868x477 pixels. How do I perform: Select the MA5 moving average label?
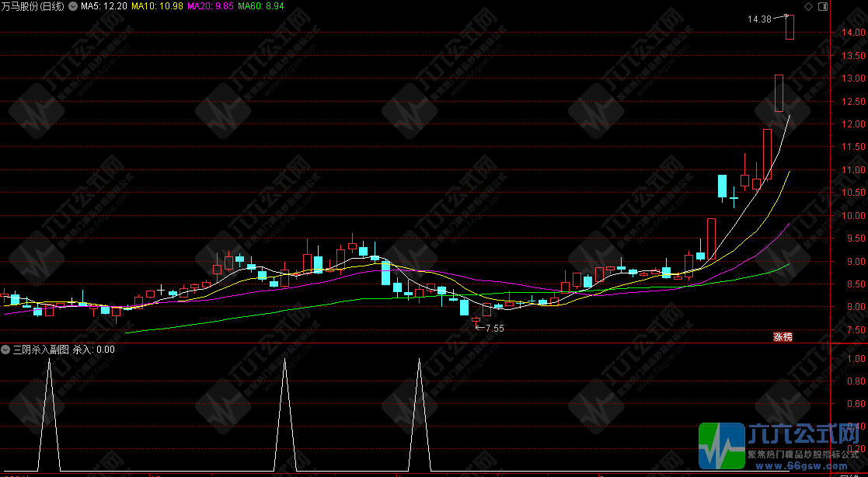click(105, 6)
